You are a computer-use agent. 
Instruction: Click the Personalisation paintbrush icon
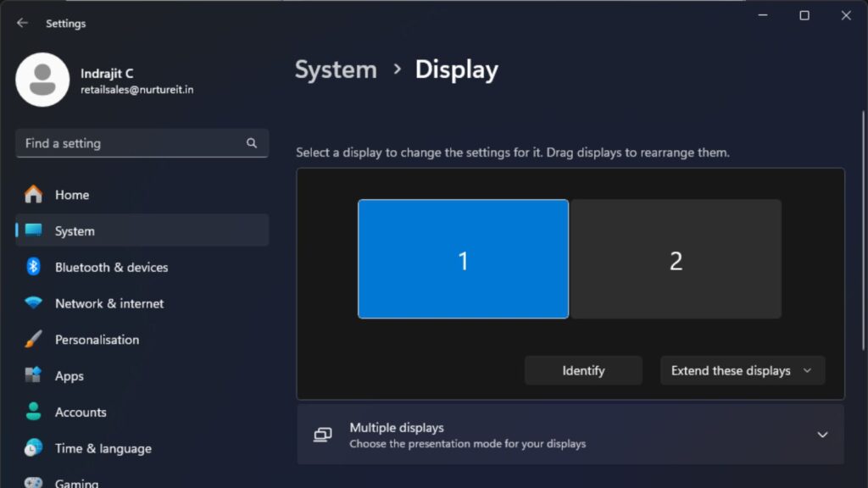click(x=34, y=340)
